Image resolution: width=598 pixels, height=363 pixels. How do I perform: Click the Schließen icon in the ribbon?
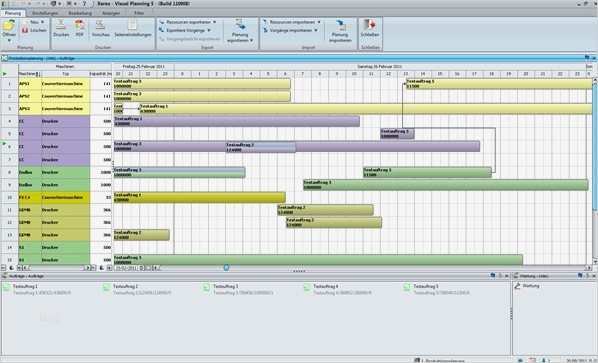click(370, 25)
